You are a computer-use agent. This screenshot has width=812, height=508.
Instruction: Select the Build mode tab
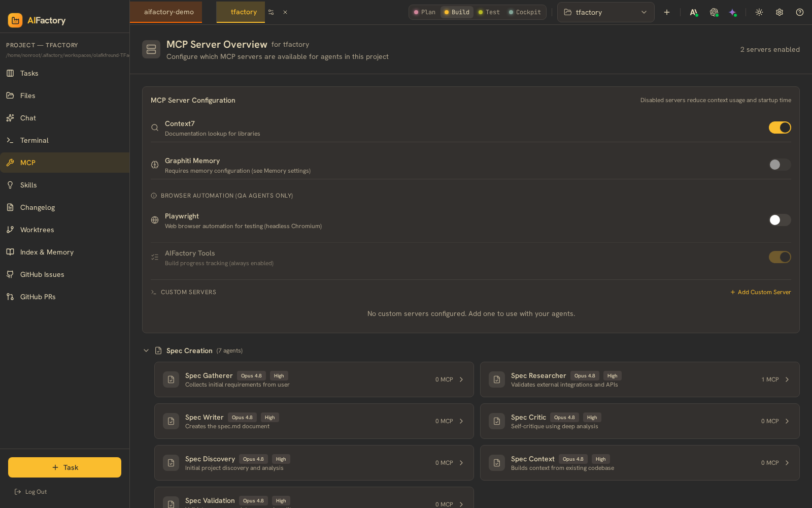[457, 12]
